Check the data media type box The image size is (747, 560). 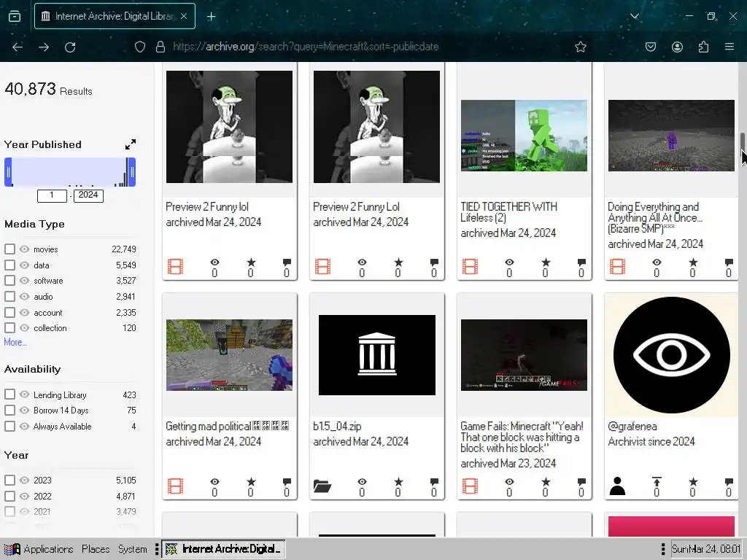(x=9, y=265)
